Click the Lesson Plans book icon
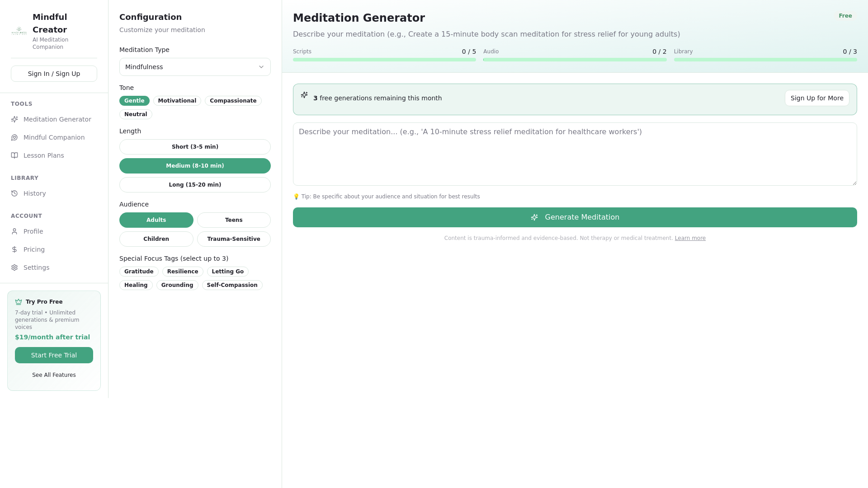The height and width of the screenshot is (488, 868). tap(14, 155)
